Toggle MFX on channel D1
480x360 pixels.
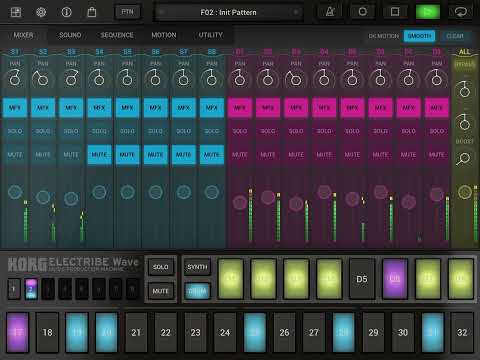coord(239,108)
